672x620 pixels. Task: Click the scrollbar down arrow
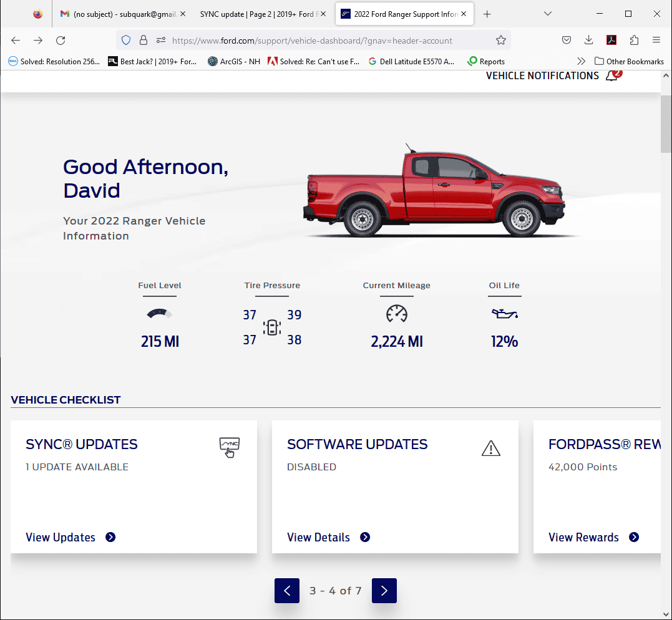coord(666,614)
